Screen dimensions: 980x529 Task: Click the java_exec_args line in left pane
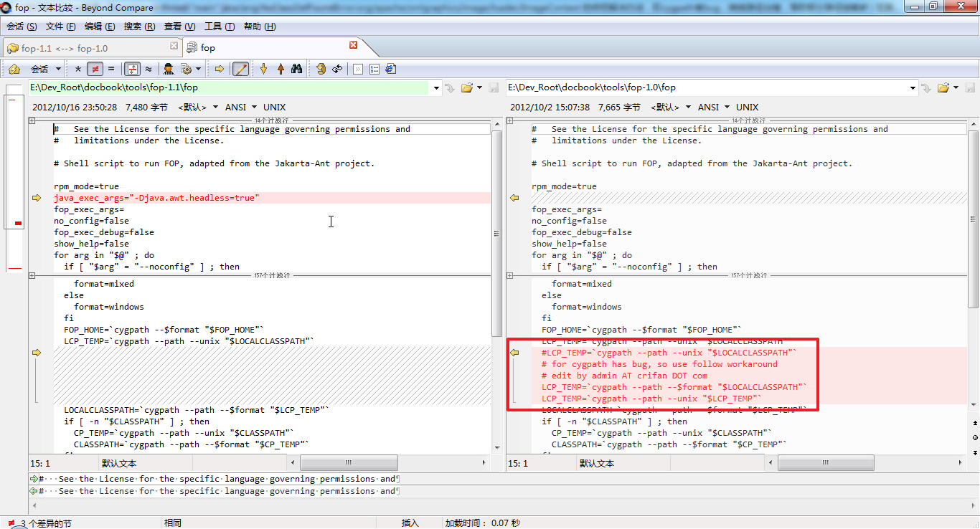pos(272,198)
